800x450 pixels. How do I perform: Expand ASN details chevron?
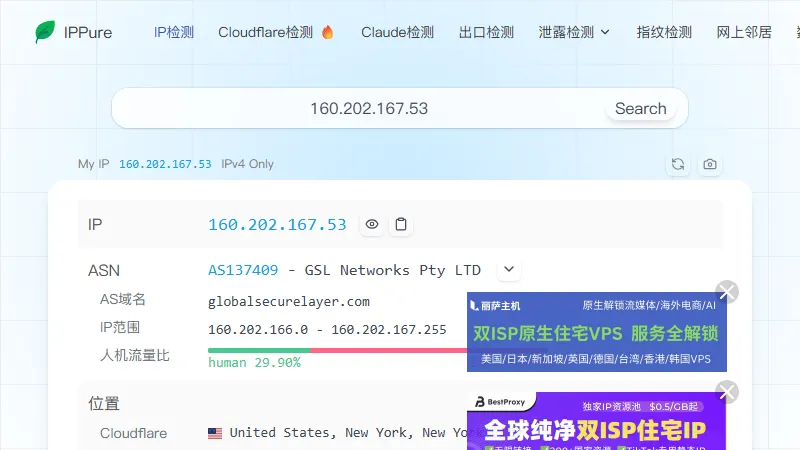coord(509,269)
